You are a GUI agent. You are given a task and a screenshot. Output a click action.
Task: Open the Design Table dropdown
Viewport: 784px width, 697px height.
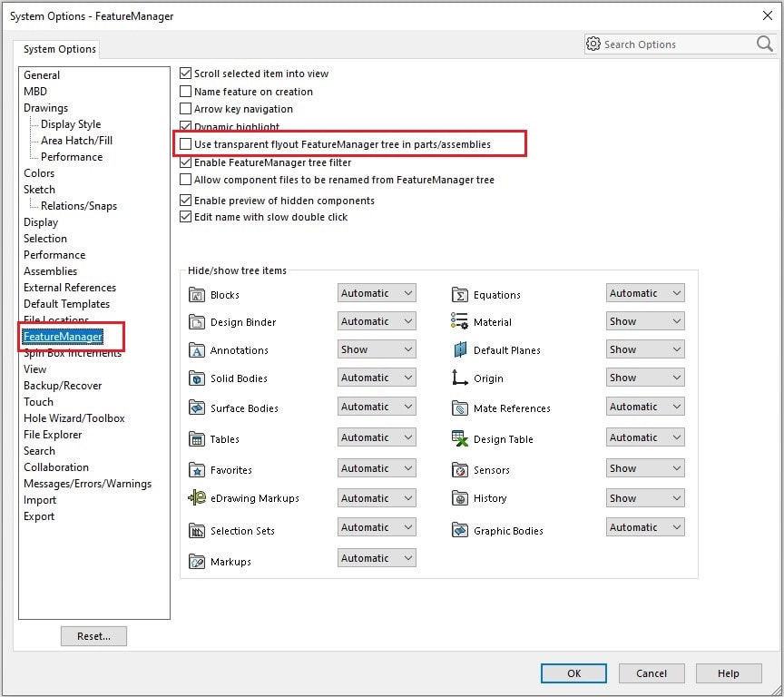[x=645, y=437]
